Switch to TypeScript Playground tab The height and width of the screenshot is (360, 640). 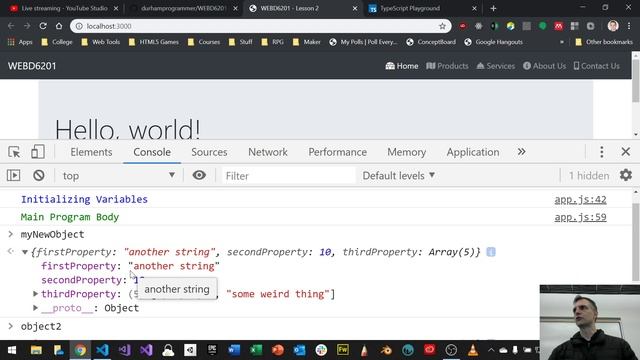point(422,8)
